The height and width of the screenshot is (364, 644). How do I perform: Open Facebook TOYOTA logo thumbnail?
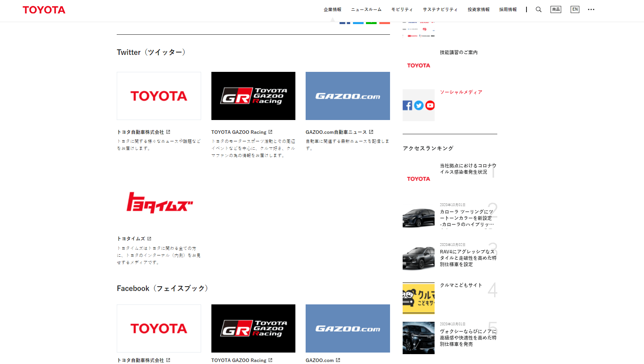pos(159,328)
